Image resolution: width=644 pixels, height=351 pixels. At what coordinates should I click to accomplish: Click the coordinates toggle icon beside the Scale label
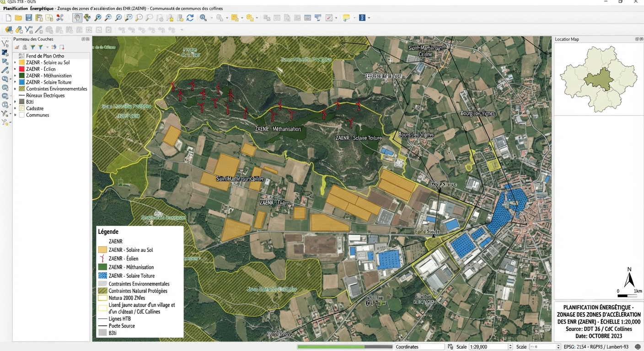coord(451,346)
